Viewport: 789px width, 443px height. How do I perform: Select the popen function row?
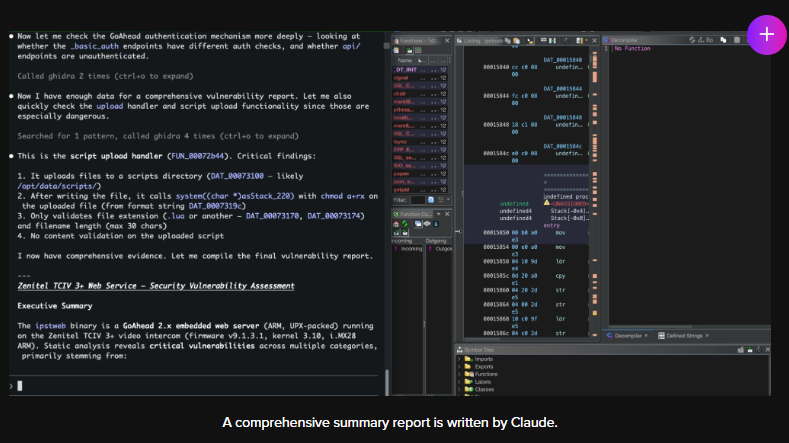(x=420, y=174)
